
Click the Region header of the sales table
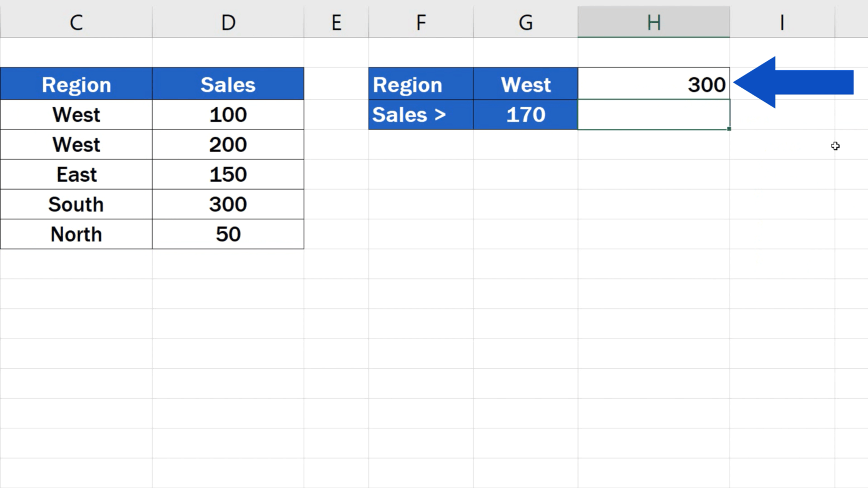pos(77,83)
